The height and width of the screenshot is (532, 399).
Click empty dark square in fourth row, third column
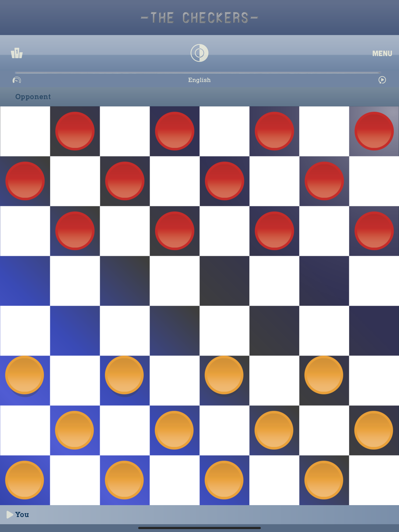coord(125,281)
